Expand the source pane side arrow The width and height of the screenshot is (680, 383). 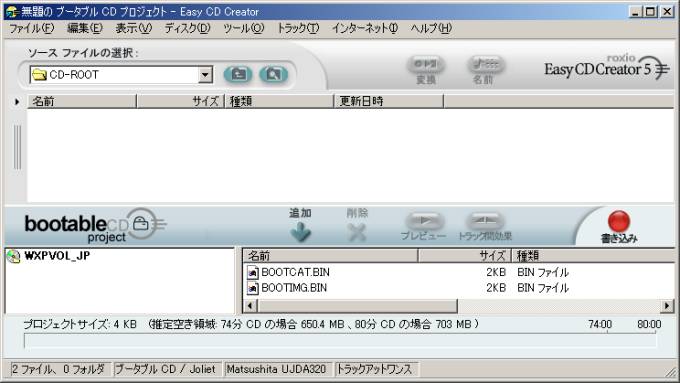click(x=17, y=102)
